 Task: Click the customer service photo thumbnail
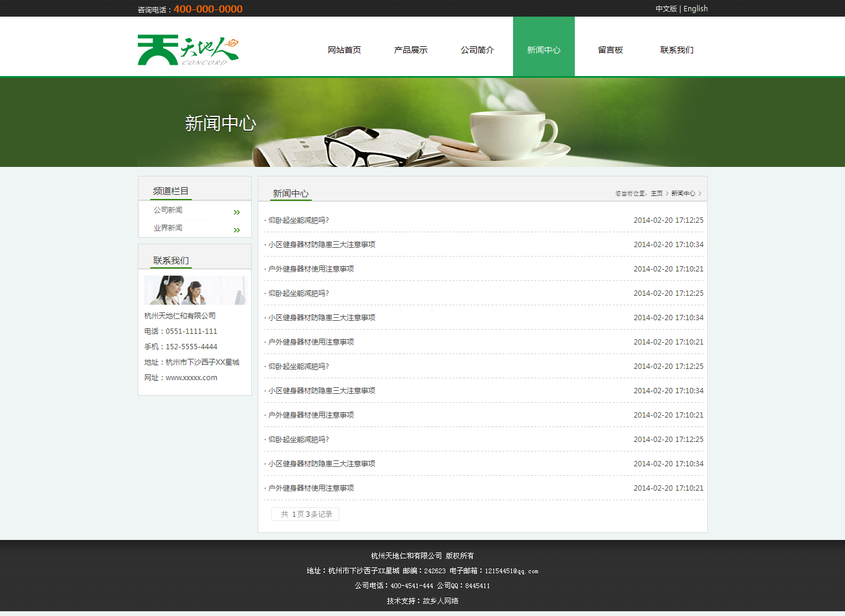pyautogui.click(x=194, y=290)
